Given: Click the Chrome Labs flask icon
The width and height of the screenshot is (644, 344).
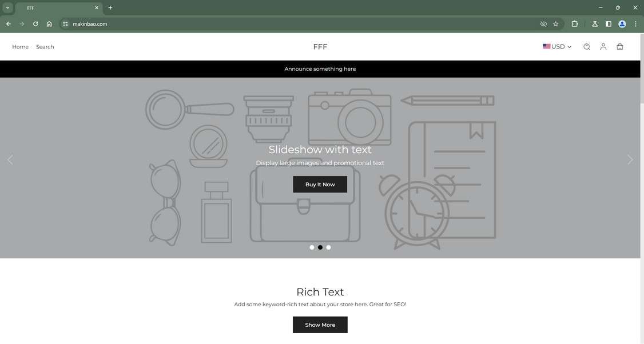Looking at the screenshot, I should pyautogui.click(x=594, y=24).
